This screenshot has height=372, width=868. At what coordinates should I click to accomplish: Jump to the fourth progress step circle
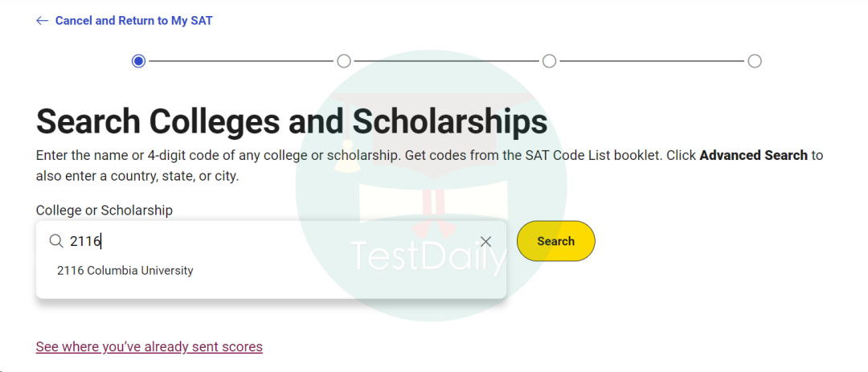754,61
